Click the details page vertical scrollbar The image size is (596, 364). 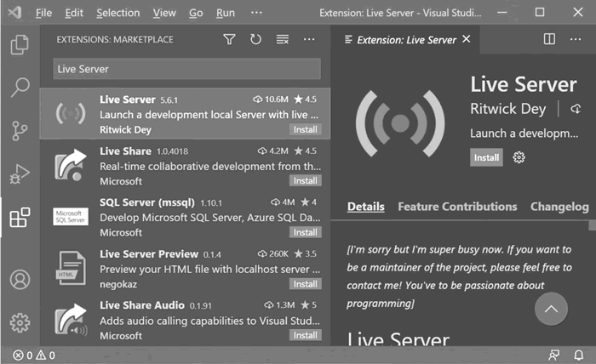(592, 226)
